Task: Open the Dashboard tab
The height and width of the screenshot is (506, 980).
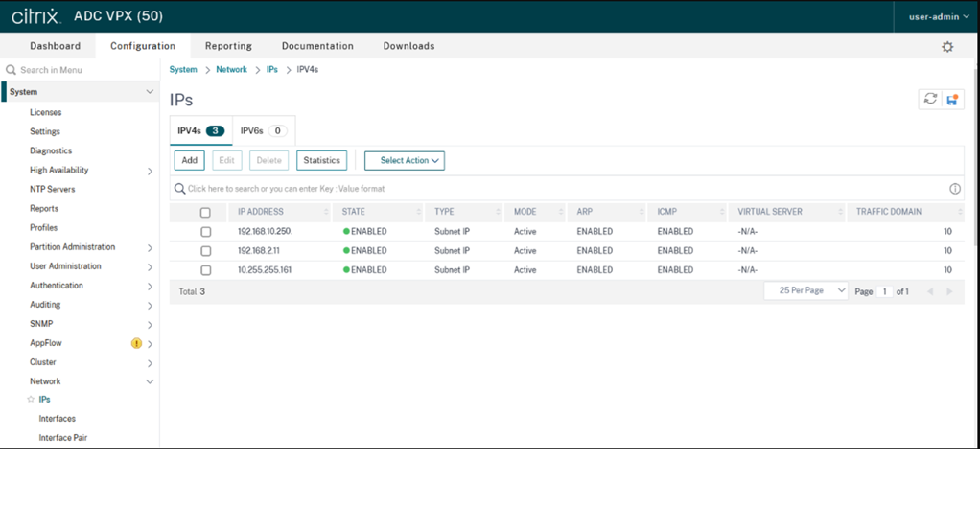Action: (55, 46)
